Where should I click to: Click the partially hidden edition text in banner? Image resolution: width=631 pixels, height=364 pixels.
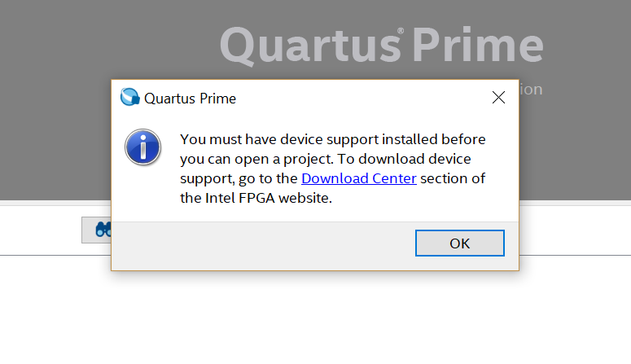click(531, 89)
